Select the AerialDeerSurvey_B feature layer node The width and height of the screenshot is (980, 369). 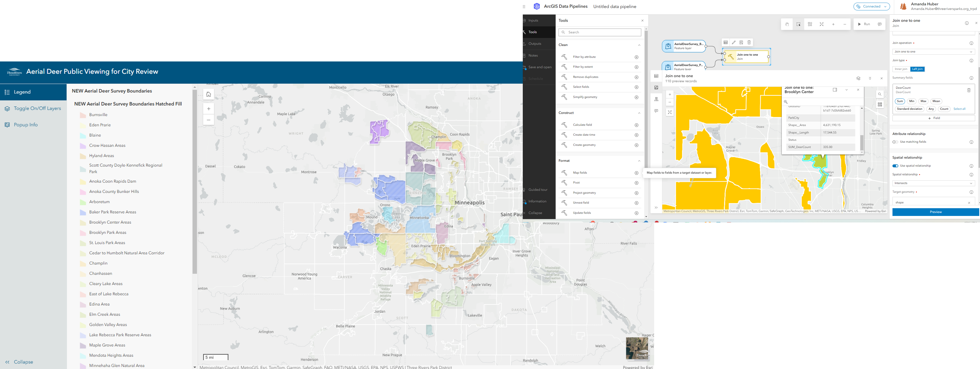click(684, 46)
